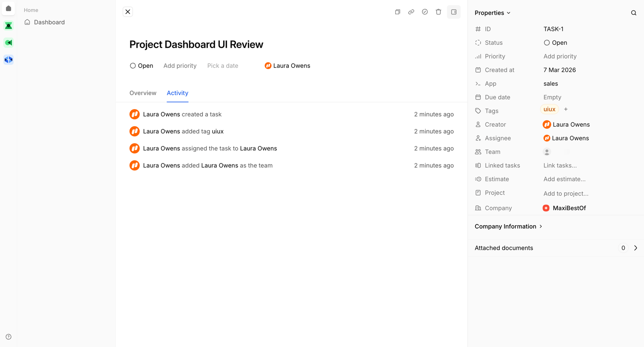Click Creator Laura Owens value

point(566,124)
